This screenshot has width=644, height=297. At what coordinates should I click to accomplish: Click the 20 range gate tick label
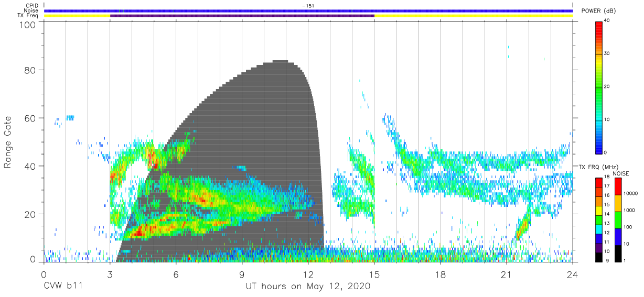click(30, 214)
